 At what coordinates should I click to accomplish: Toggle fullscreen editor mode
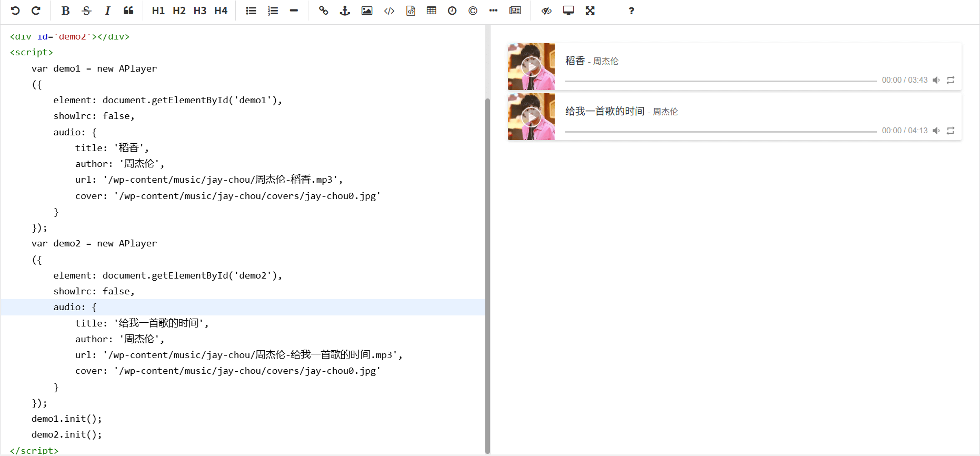(590, 11)
